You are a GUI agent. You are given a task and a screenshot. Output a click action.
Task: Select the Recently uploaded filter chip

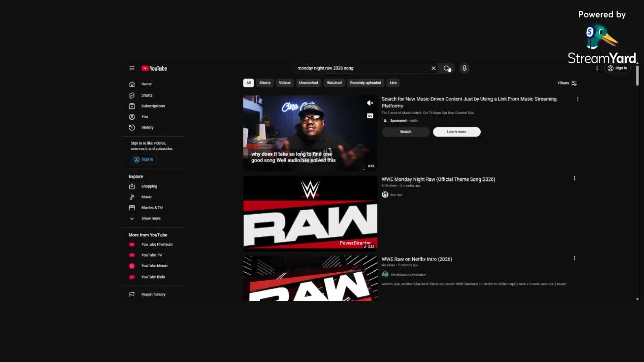(366, 83)
